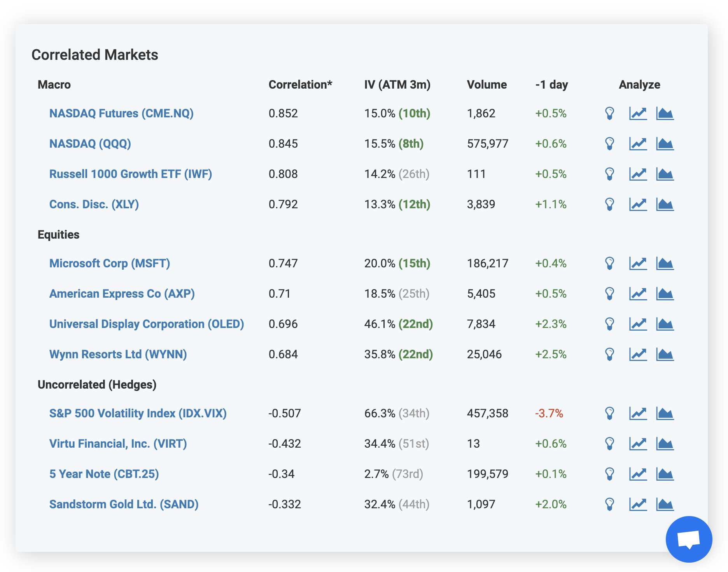Open line chart icon for 5 Year Note
Image resolution: width=728 pixels, height=572 pixels.
(x=638, y=474)
